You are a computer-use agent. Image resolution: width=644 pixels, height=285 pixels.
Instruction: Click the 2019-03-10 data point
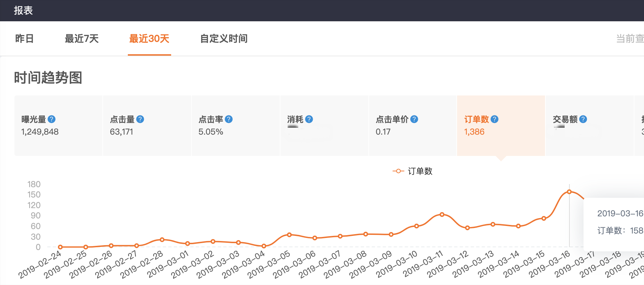pos(417,226)
